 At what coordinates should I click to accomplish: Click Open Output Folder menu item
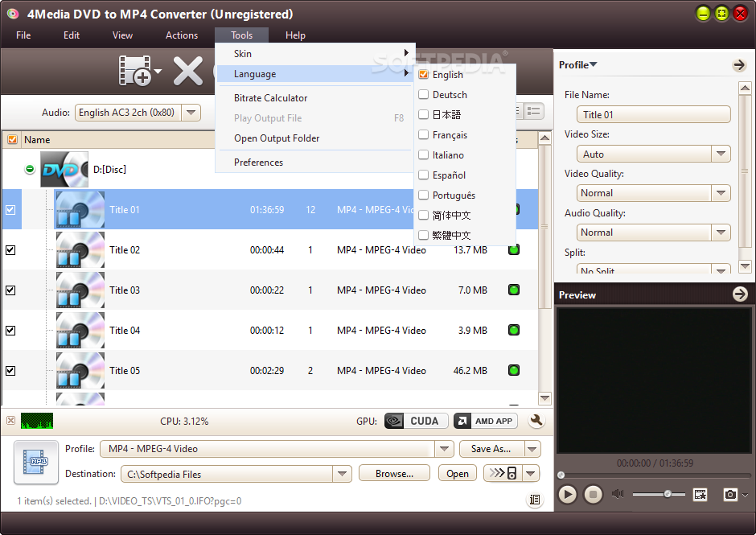[315, 138]
